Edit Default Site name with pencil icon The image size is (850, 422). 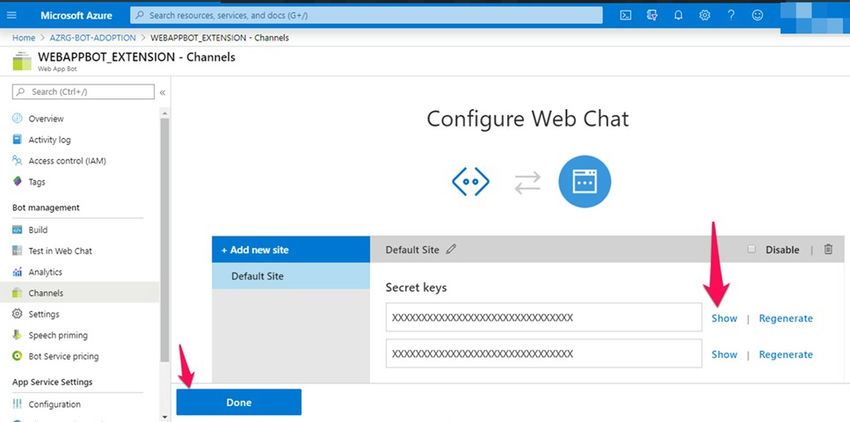pyautogui.click(x=451, y=249)
